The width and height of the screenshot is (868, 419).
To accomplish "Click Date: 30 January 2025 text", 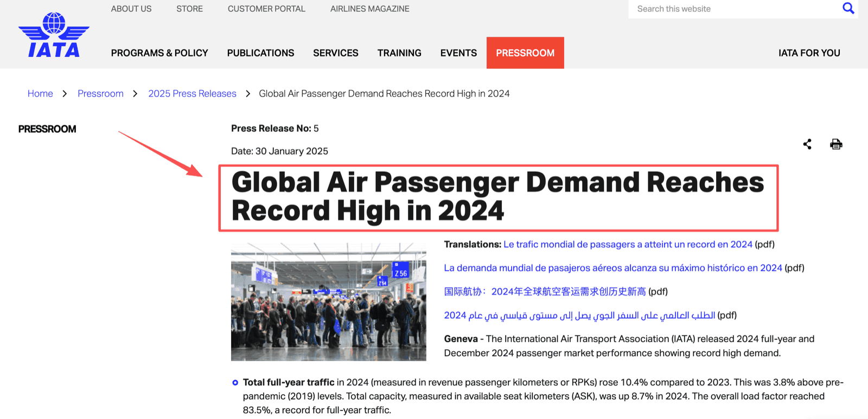I will [279, 151].
